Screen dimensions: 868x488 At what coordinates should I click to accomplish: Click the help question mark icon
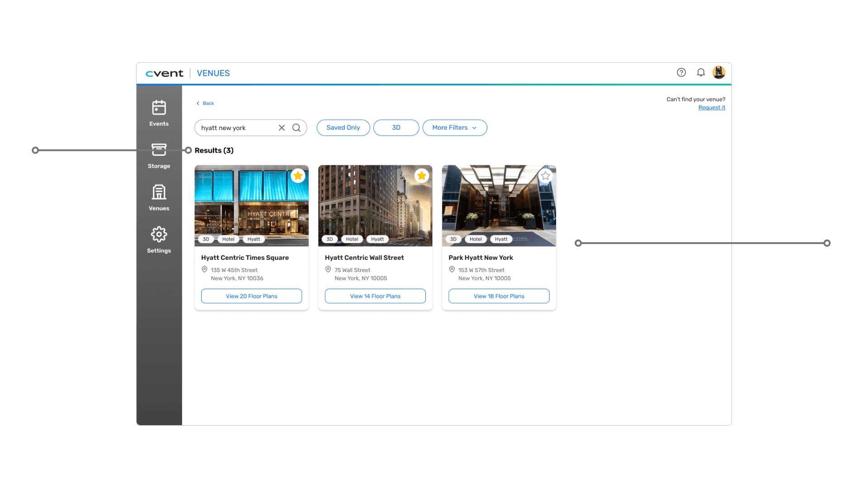tap(681, 72)
